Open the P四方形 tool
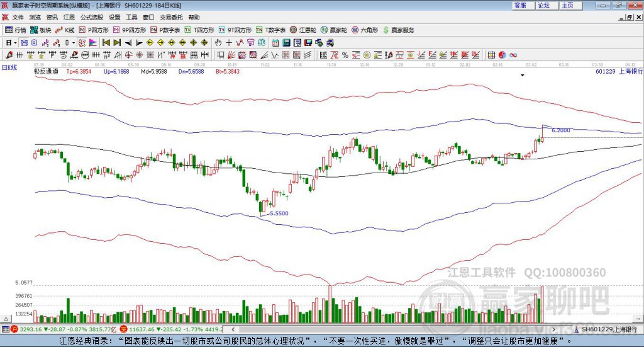644x347 pixels. pos(94,30)
